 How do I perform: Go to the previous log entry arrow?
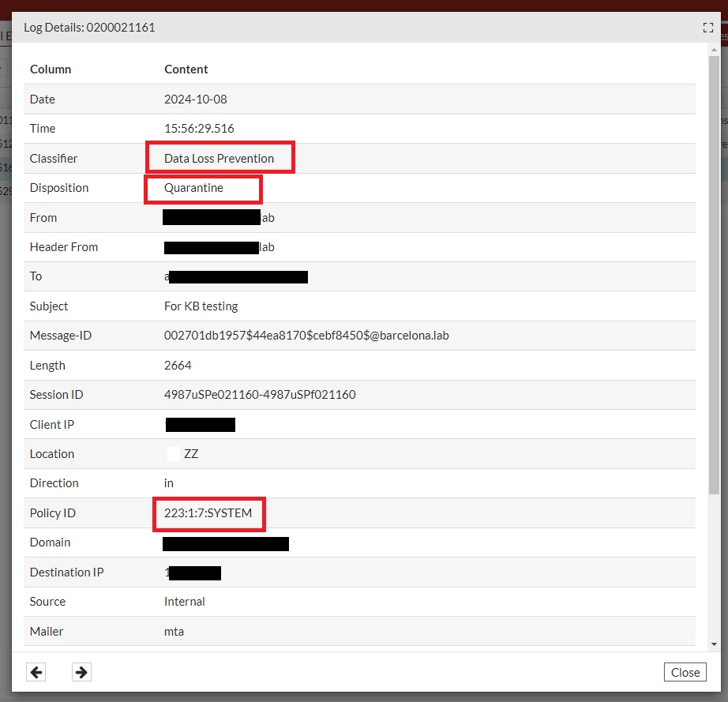coord(36,672)
